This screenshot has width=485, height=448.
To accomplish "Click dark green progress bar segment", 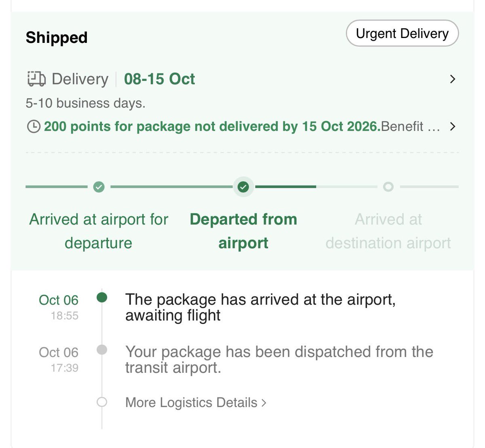I will coord(285,187).
